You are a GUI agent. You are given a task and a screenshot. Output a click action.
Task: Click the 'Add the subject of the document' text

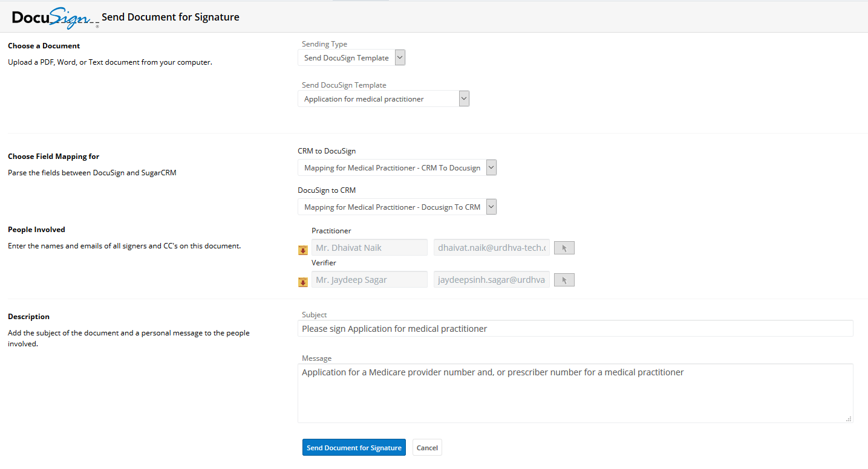[129, 338]
